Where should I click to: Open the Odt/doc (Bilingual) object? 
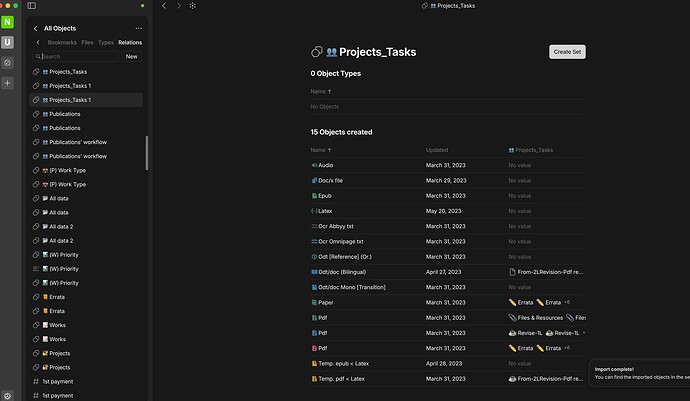(x=342, y=272)
